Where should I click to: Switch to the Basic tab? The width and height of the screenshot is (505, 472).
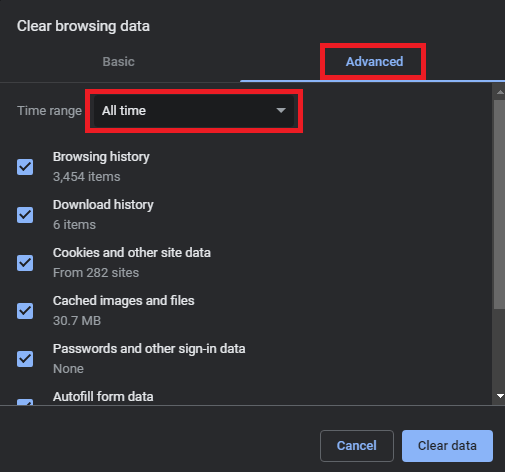119,62
